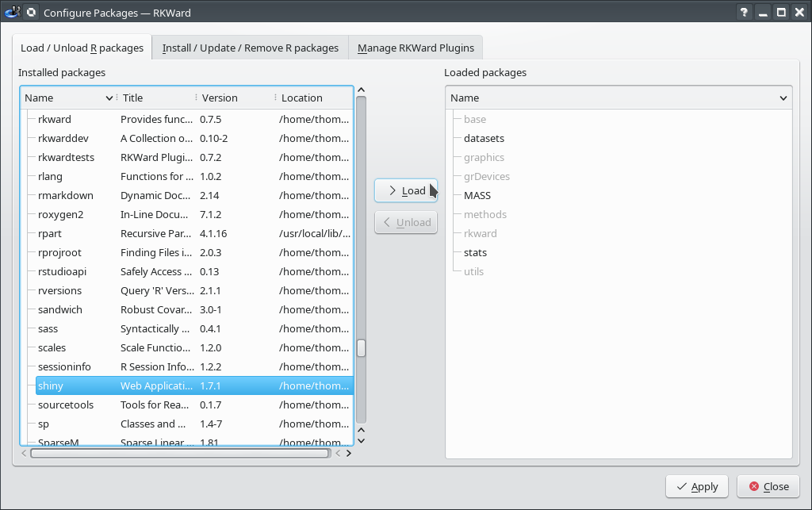
Task: Select rkward in loaded packages list
Action: pos(481,233)
